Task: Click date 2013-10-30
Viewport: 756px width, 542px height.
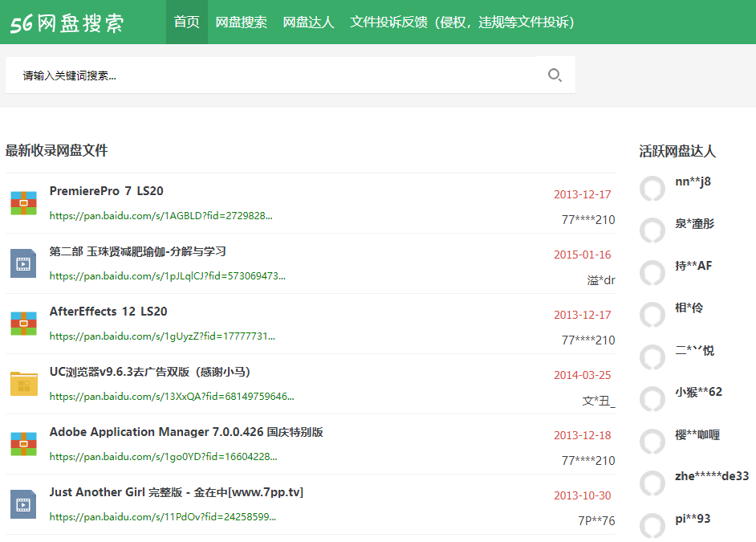Action: tap(583, 495)
